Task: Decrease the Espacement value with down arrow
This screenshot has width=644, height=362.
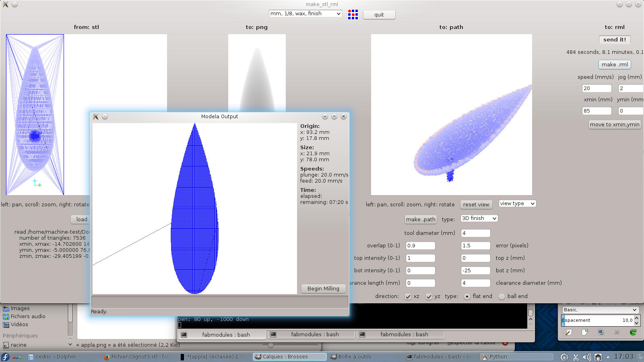Action: click(x=636, y=323)
